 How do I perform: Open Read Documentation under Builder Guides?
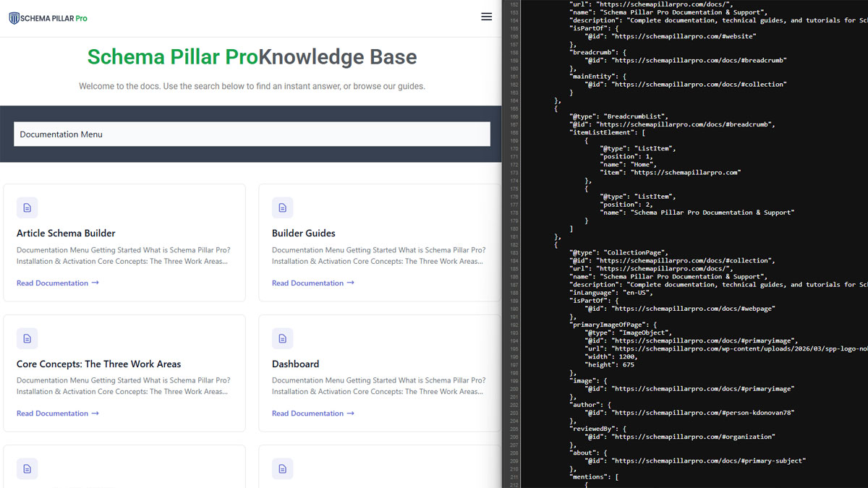(312, 283)
